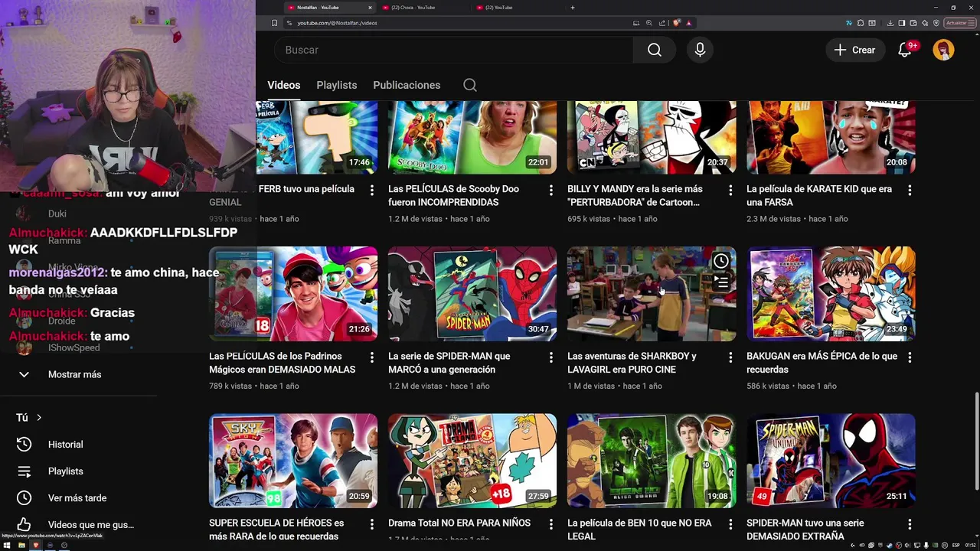The height and width of the screenshot is (551, 980).
Task: Open video title about PELÍCULAS de Scooby Doo
Action: [x=453, y=196]
